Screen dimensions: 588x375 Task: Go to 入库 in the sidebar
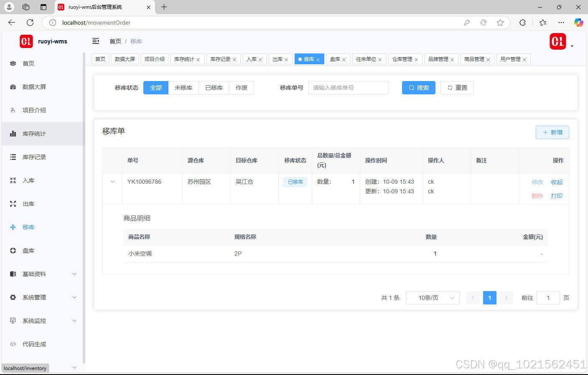point(28,180)
